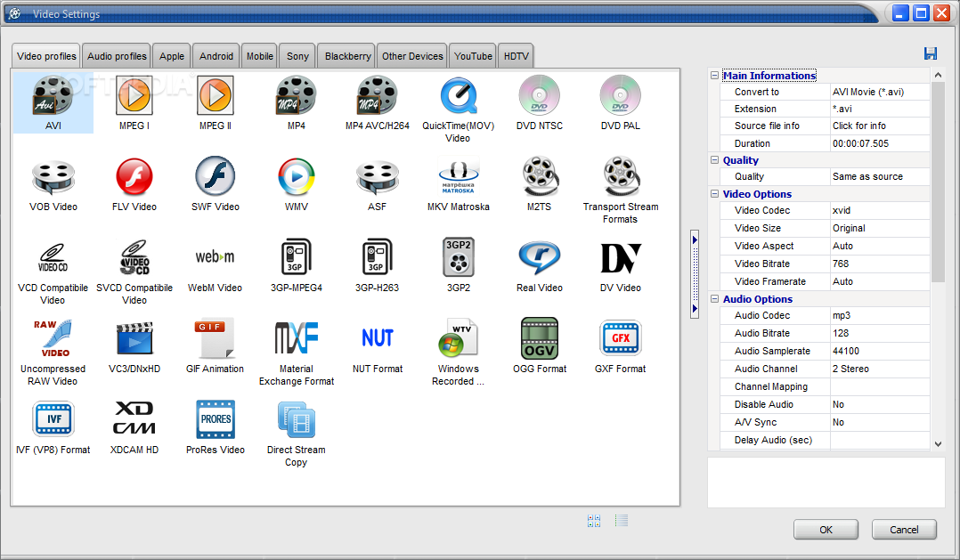
Task: Select the 3GP2 format icon
Action: point(458,257)
